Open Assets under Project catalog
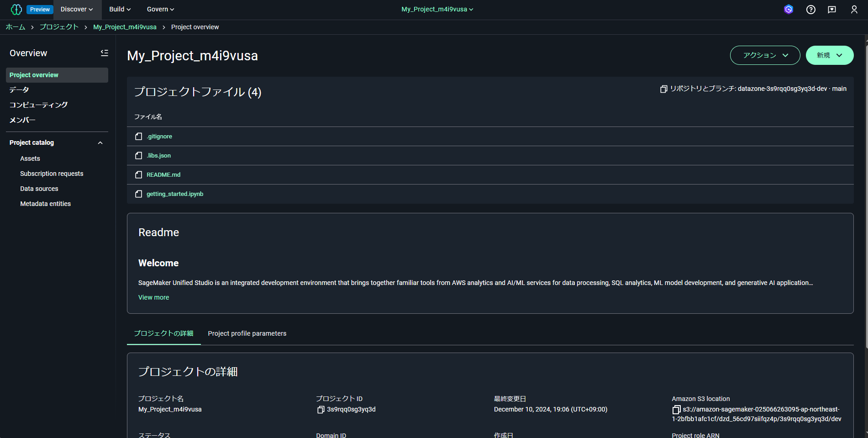868x438 pixels. (30, 158)
